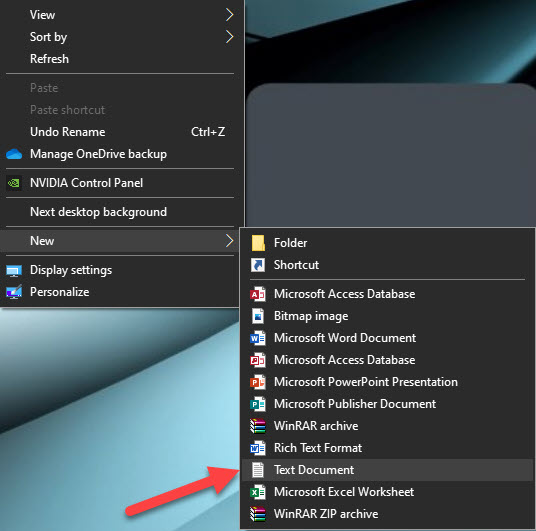
Task: Click the Rich Text Format icon
Action: 258,448
